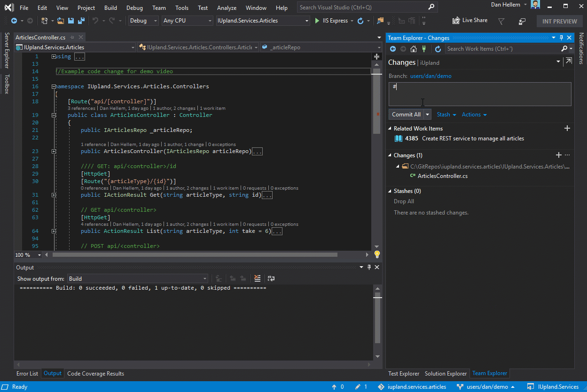Open the ellipsis menu in Changes section
Screen dimensions: 587x392
click(567, 155)
